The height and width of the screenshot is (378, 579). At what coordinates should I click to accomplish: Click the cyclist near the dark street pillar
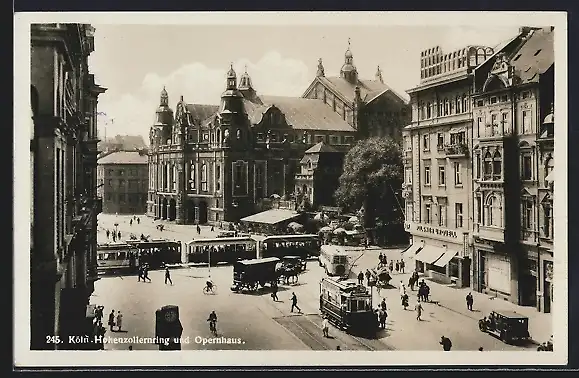(212, 321)
